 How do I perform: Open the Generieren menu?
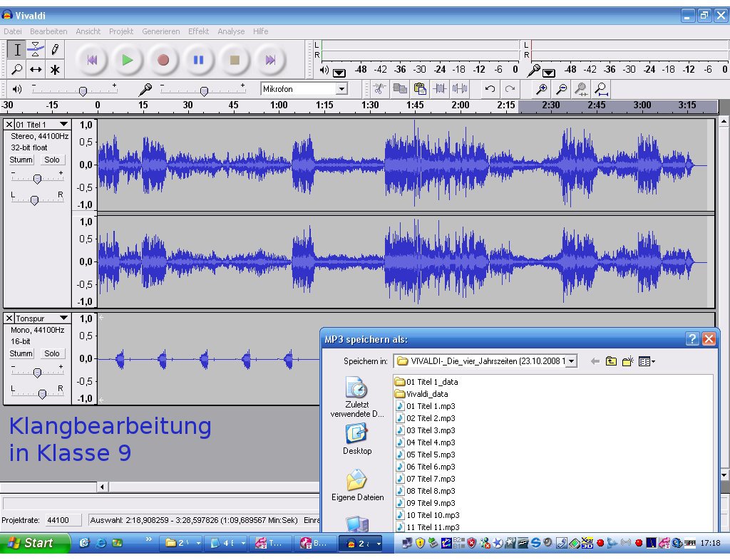[x=161, y=31]
